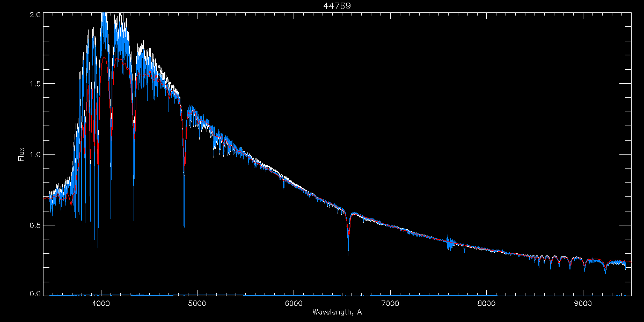Select the 8000 x-axis tick label

click(x=486, y=303)
